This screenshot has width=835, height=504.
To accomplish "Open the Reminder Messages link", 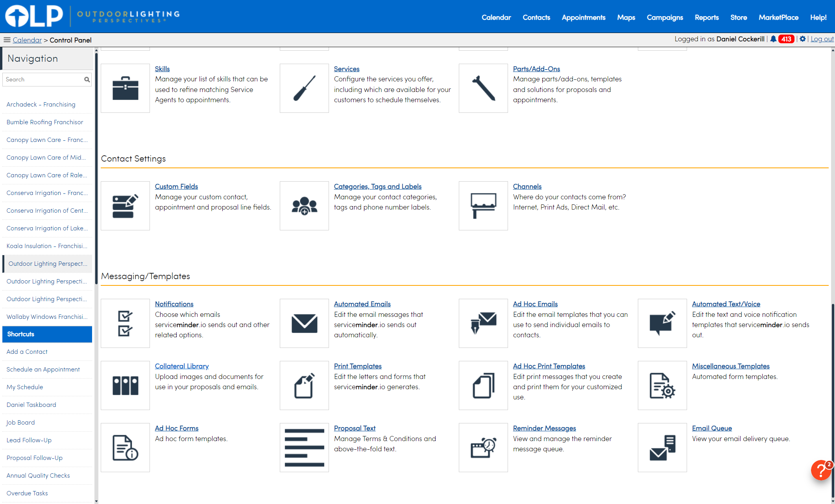I will 544,428.
